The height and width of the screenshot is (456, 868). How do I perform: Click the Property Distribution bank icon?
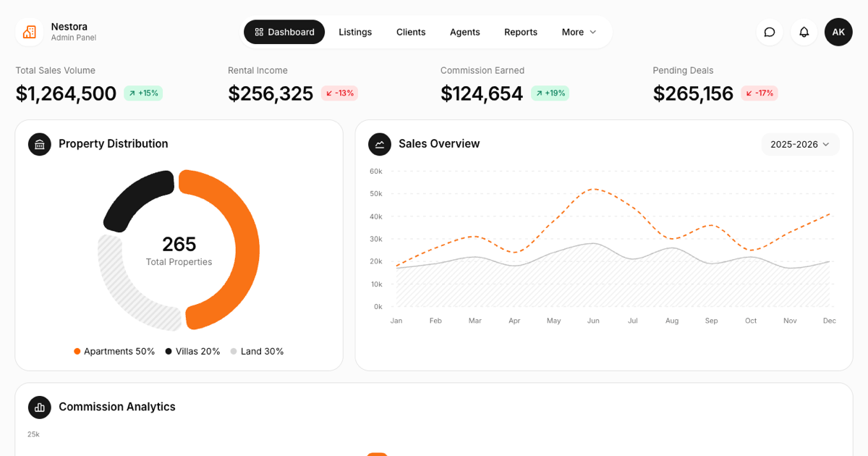[x=40, y=144]
